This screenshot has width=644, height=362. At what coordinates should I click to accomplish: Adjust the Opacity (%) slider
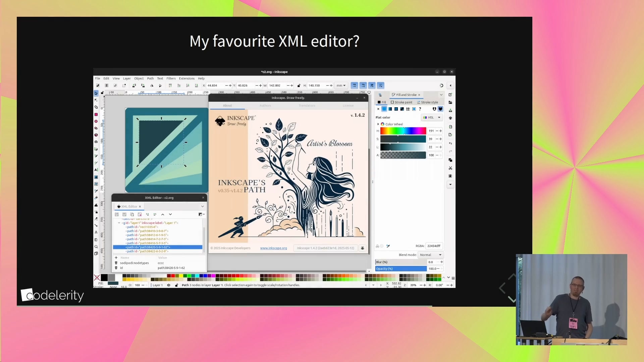pyautogui.click(x=401, y=269)
